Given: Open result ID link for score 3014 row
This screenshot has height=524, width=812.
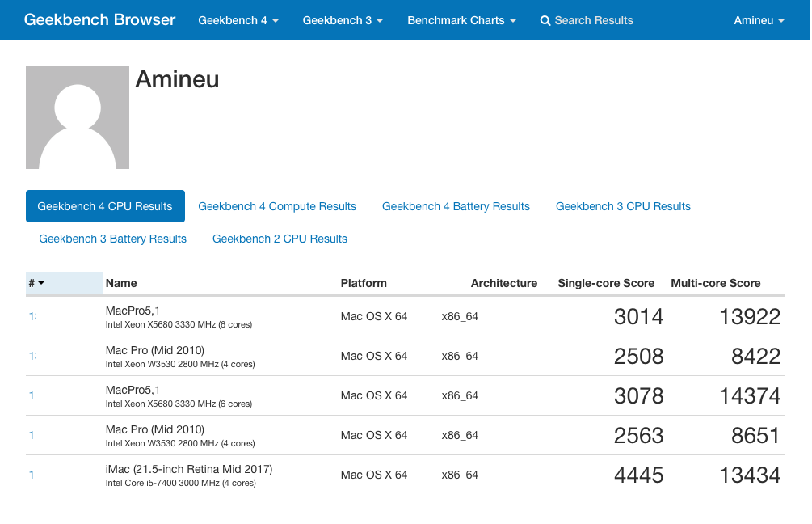Looking at the screenshot, I should pyautogui.click(x=32, y=316).
